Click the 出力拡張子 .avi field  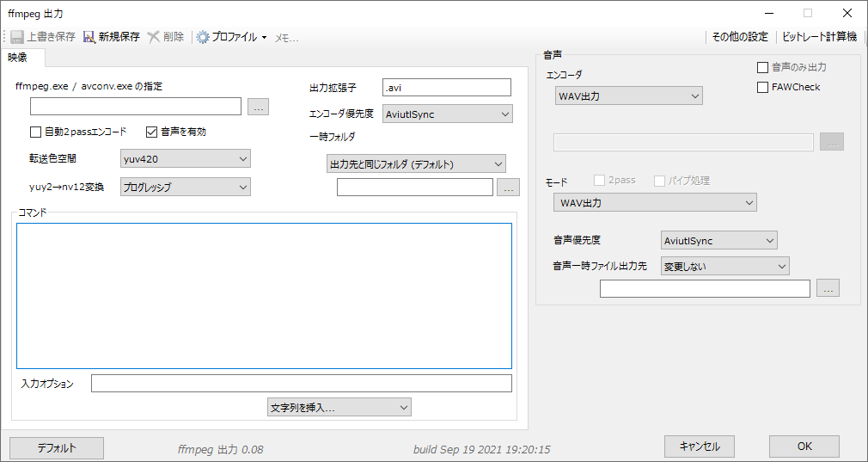click(447, 88)
